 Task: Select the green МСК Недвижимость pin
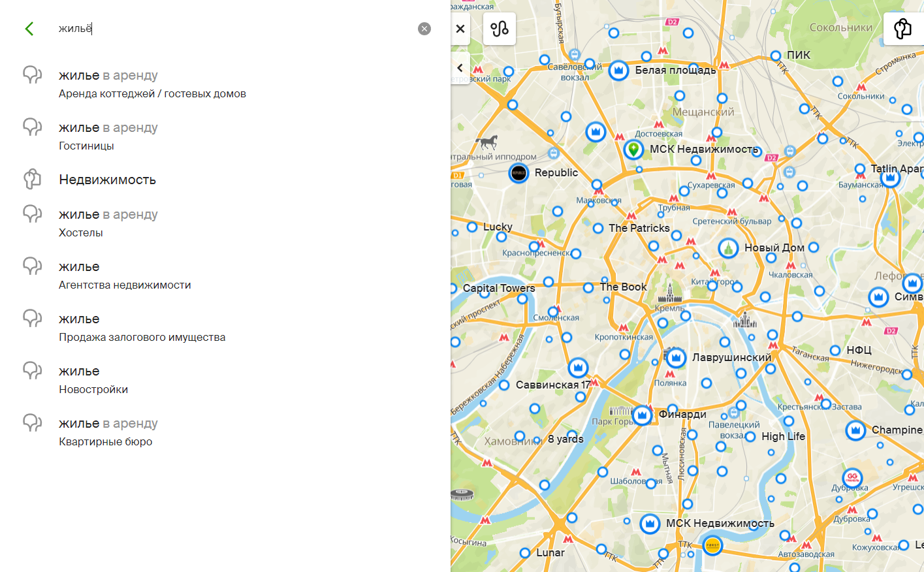coord(633,149)
